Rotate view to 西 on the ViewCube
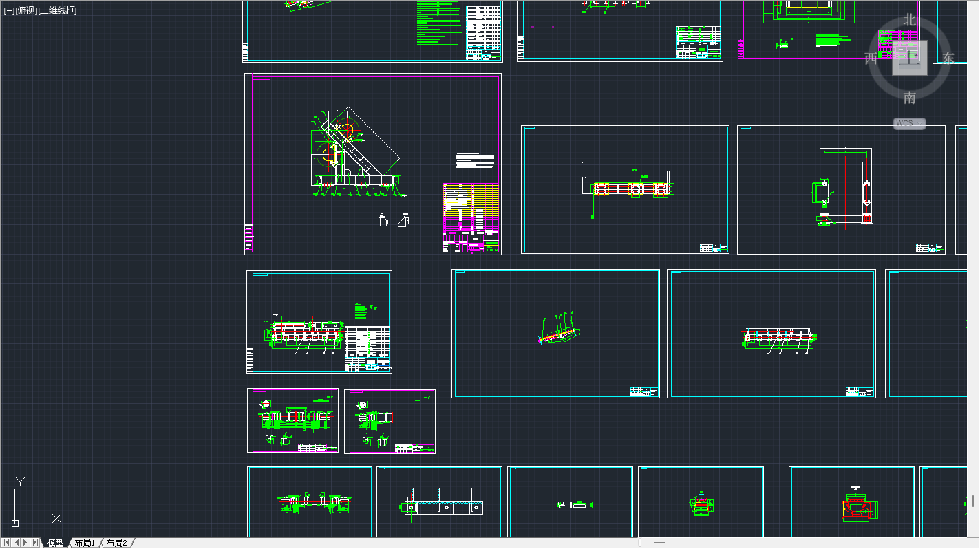The width and height of the screenshot is (980, 549). click(x=871, y=58)
